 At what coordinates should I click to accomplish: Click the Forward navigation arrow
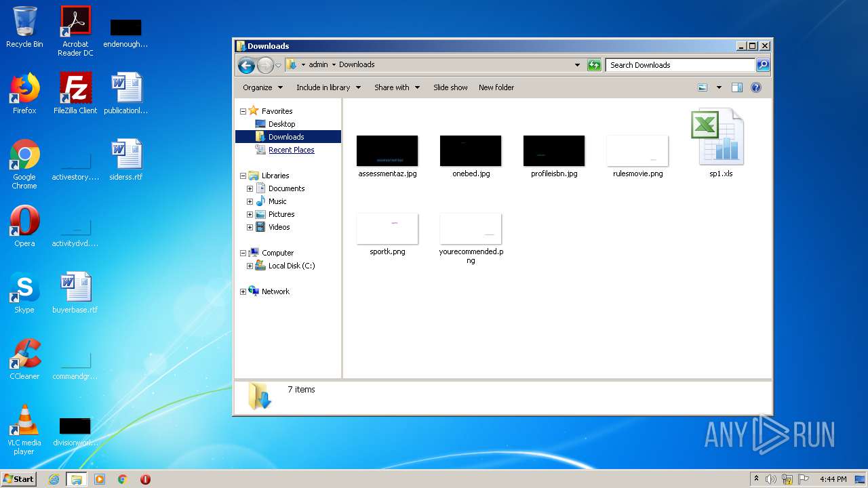[265, 65]
